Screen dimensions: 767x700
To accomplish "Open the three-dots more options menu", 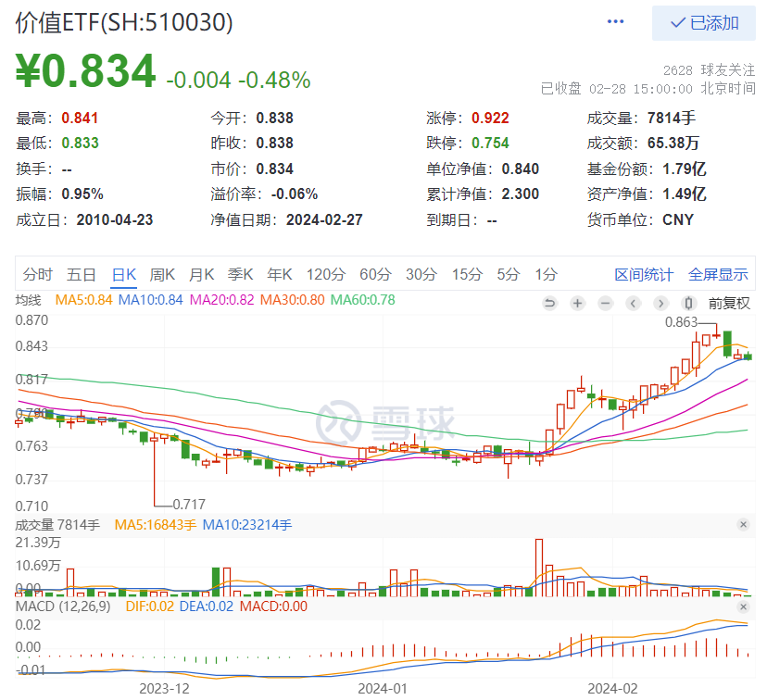I will pos(615,21).
